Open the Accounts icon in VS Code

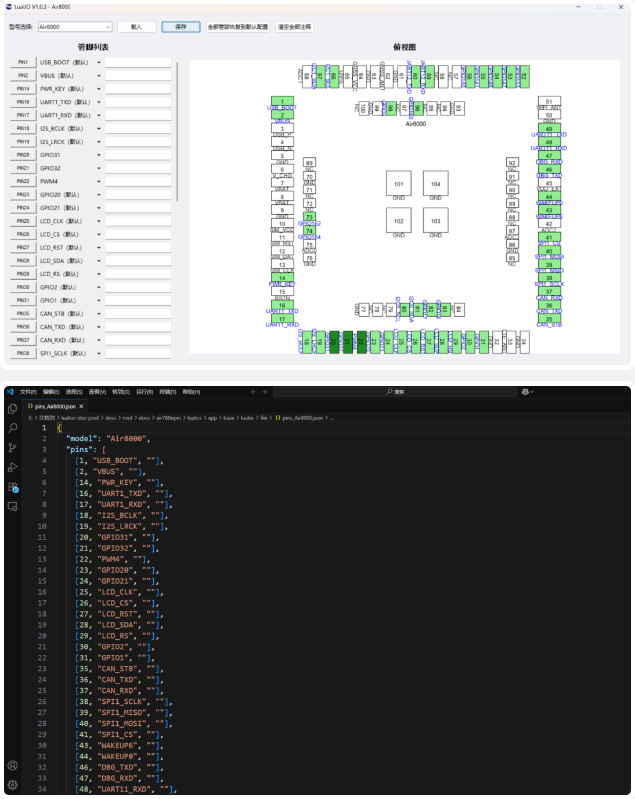pyautogui.click(x=13, y=765)
